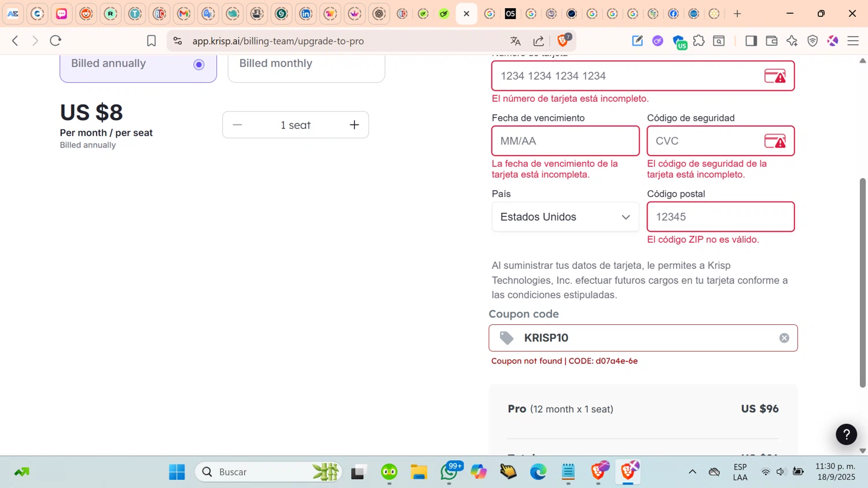Open a new browser tab
Image resolution: width=868 pixels, height=488 pixels.
[737, 13]
